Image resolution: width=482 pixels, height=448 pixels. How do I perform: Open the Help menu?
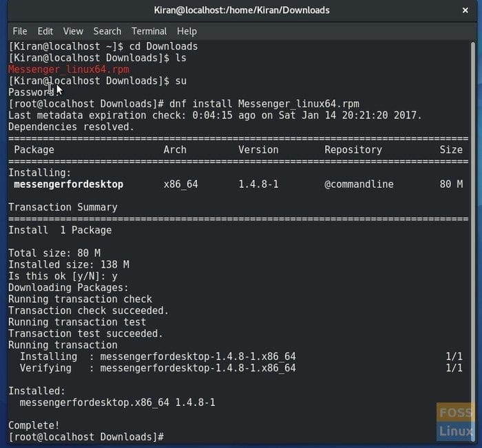click(x=187, y=31)
